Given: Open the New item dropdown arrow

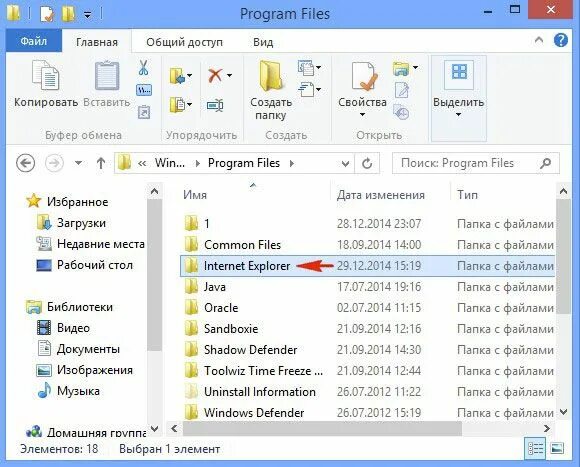Looking at the screenshot, I should point(318,67).
